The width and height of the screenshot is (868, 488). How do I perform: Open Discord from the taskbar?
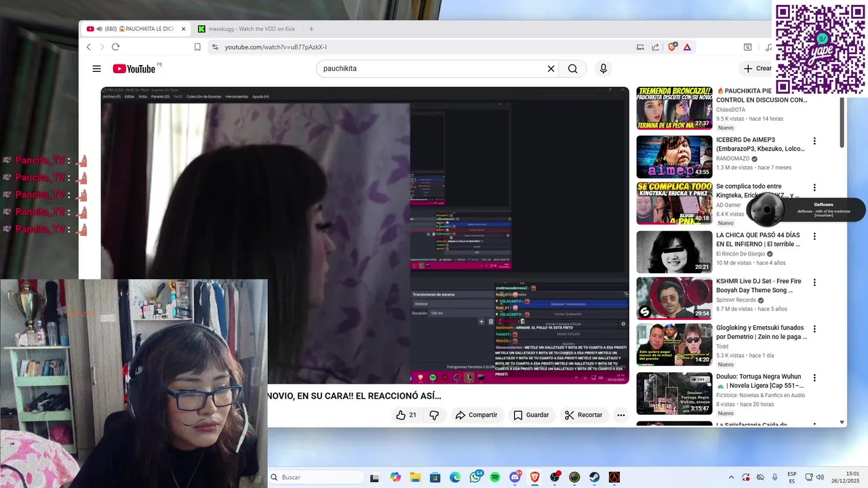(x=515, y=477)
